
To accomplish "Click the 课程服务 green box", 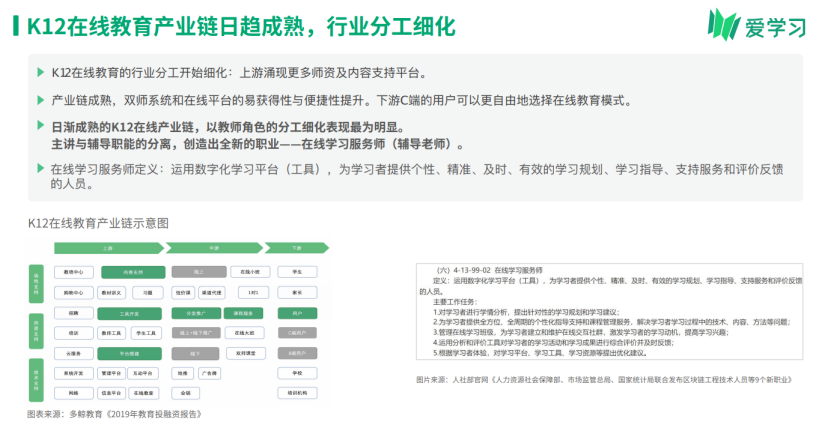I will click(x=242, y=313).
